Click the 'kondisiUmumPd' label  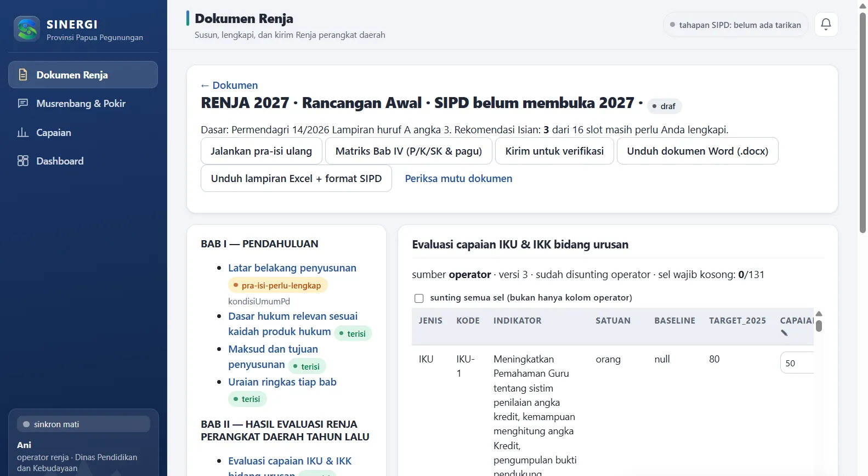(x=259, y=301)
